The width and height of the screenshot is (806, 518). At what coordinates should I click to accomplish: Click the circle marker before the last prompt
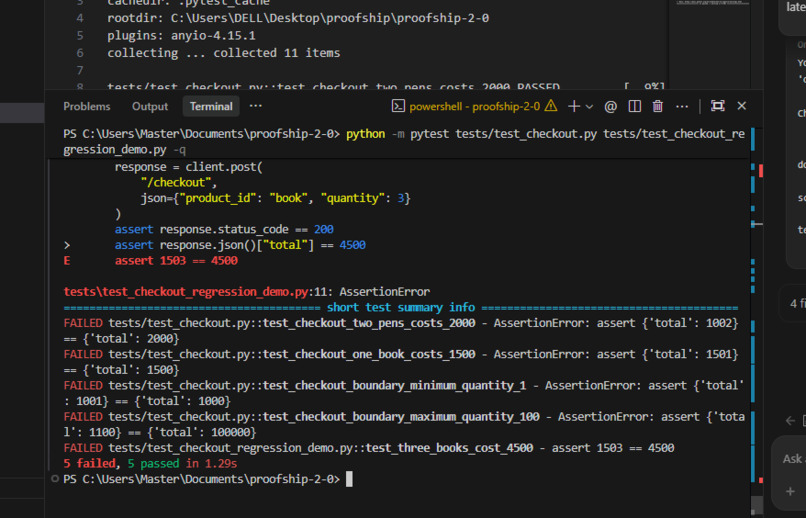tap(55, 479)
